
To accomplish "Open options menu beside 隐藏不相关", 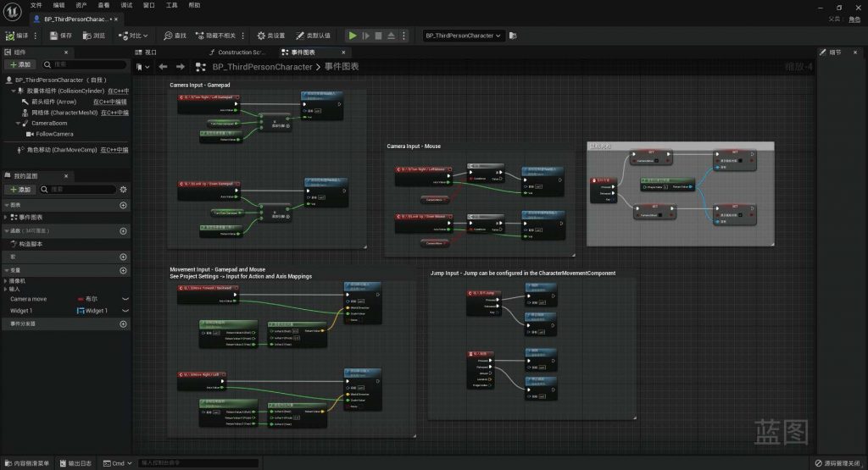I will pyautogui.click(x=243, y=36).
